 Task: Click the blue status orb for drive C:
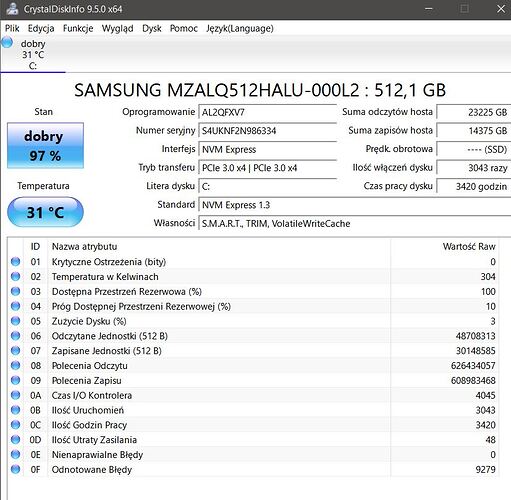pos(7,43)
